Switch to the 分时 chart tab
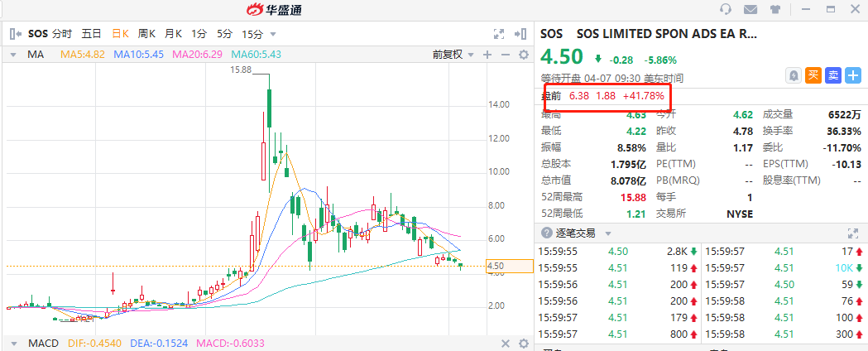The image size is (868, 351). click(x=62, y=34)
